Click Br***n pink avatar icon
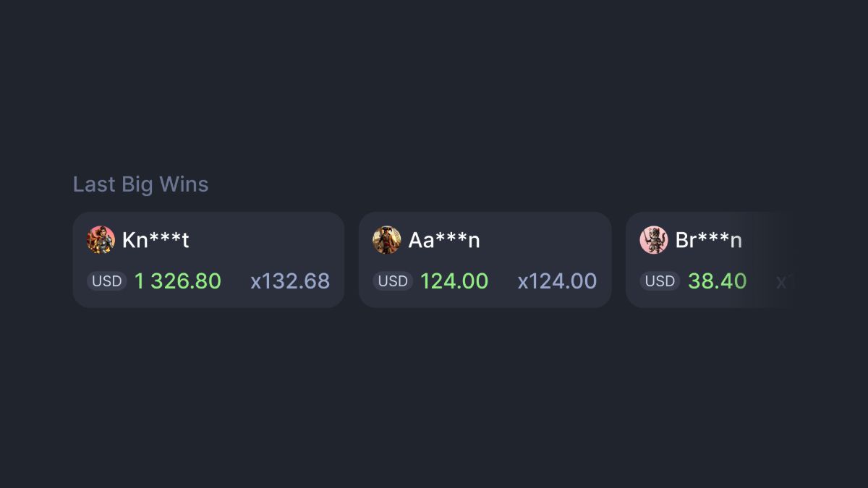 click(654, 239)
